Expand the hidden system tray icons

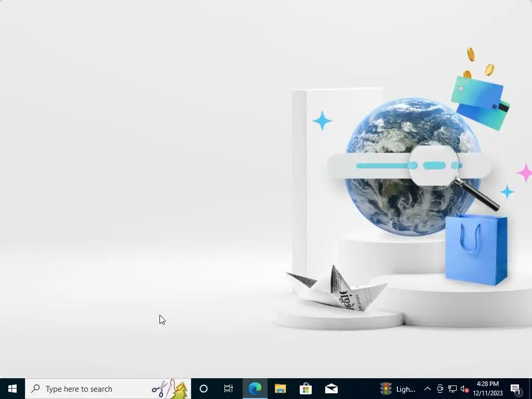pos(428,389)
